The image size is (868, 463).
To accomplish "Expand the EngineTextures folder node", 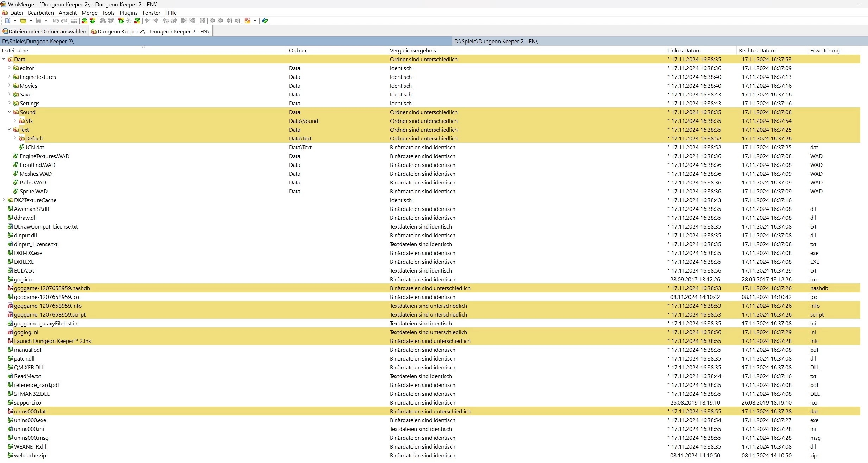I will pyautogui.click(x=9, y=76).
